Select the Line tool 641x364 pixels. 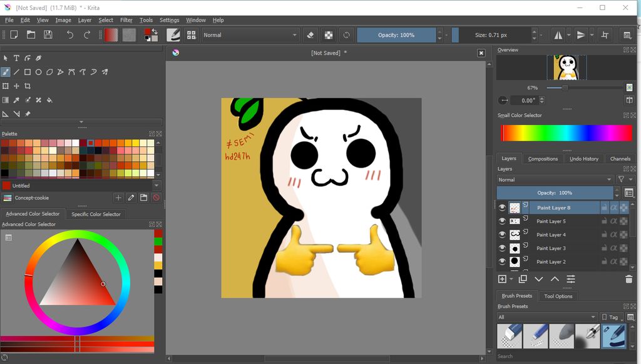click(16, 72)
